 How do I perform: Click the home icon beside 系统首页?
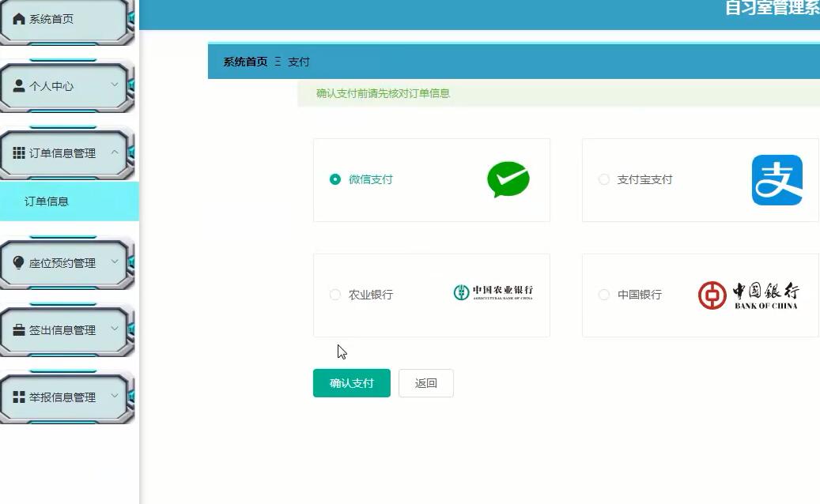coord(19,19)
